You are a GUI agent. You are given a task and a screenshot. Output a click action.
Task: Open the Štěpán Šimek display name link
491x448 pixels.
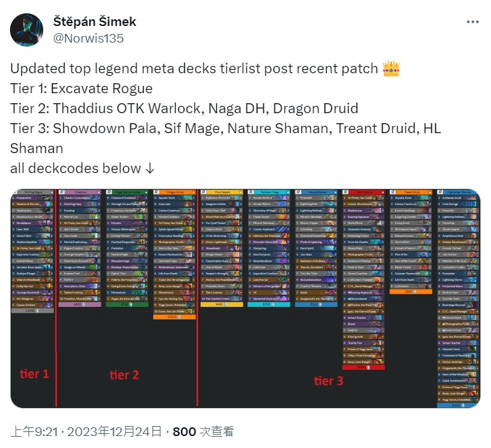[94, 22]
